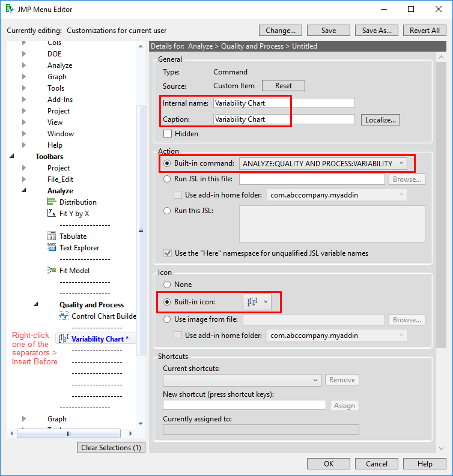Click the Localize... button

(380, 119)
